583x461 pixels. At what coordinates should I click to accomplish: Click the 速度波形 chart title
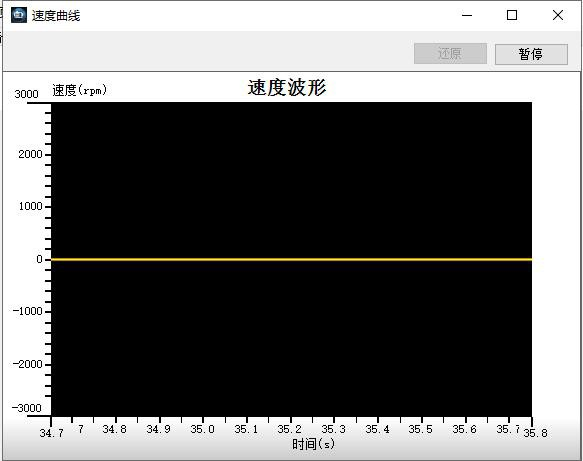pos(287,88)
